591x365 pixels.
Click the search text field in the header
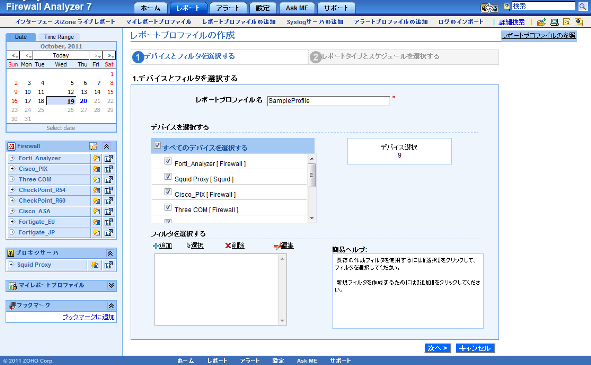tap(544, 6)
